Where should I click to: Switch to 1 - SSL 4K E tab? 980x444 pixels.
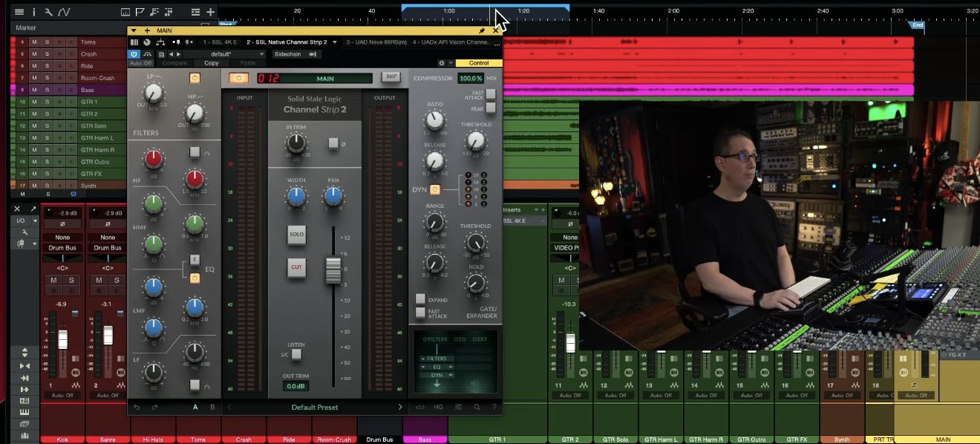221,42
